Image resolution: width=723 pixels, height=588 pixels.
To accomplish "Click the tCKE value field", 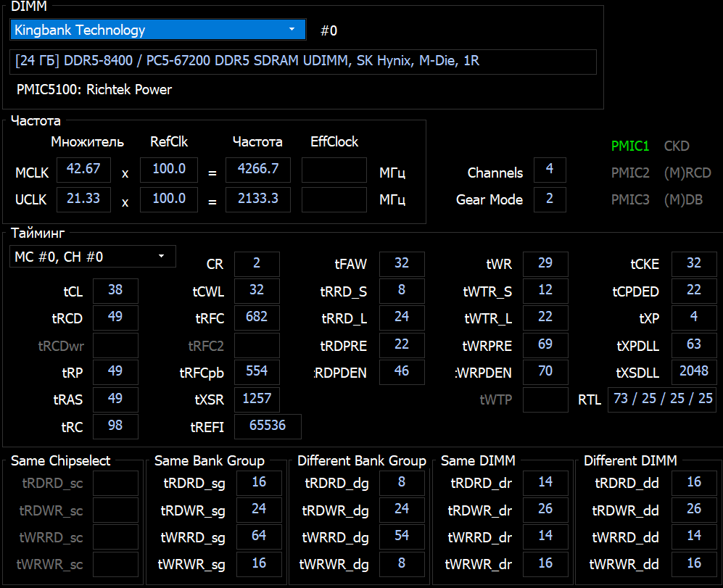I will (x=694, y=264).
